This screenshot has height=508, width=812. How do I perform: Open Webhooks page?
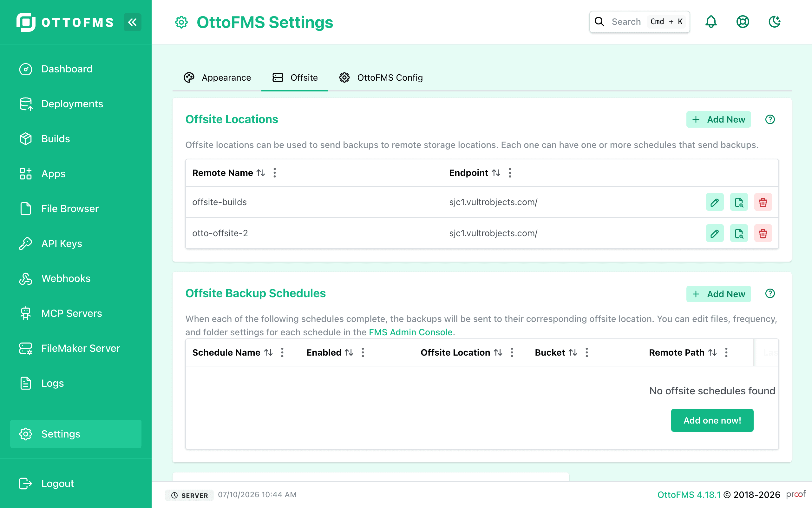click(x=76, y=278)
